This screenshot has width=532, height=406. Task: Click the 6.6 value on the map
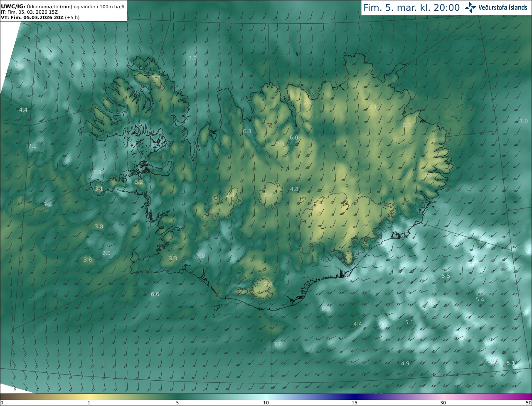coord(155,294)
